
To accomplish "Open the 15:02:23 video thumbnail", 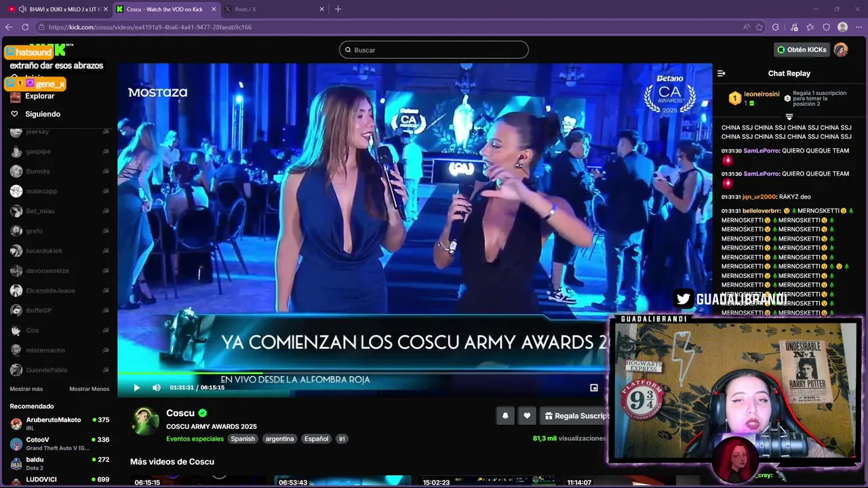I will point(486,481).
